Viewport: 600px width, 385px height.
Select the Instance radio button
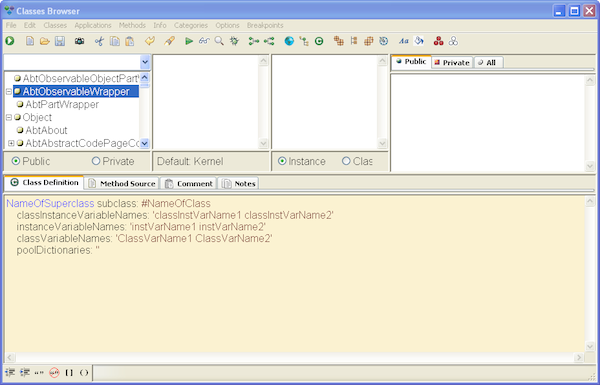282,161
